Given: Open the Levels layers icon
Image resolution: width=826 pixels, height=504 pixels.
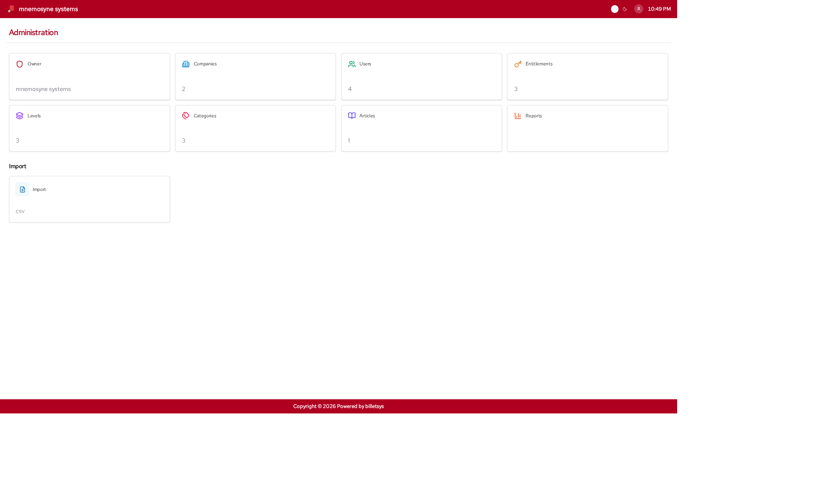Looking at the screenshot, I should (20, 116).
